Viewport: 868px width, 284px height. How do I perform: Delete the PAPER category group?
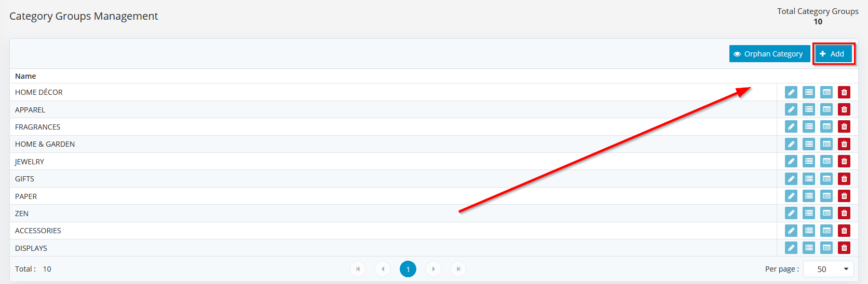[844, 196]
